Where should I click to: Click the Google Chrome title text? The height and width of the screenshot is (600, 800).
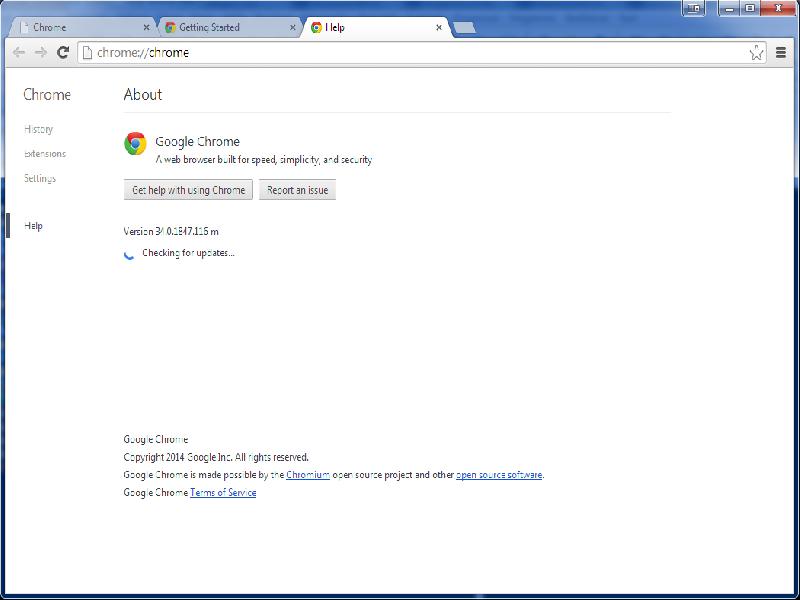[197, 141]
